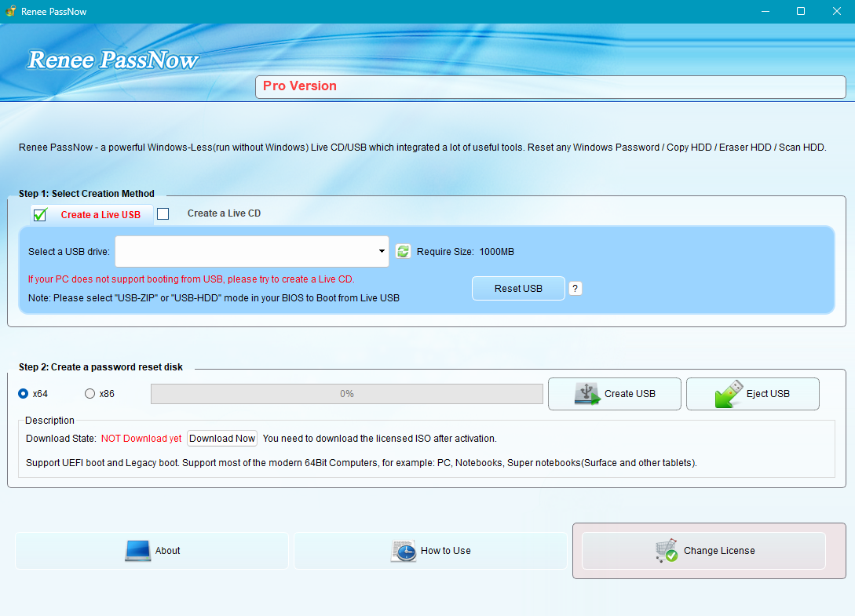Open the About dialog
Screen dimensions: 855x616
[x=152, y=551]
